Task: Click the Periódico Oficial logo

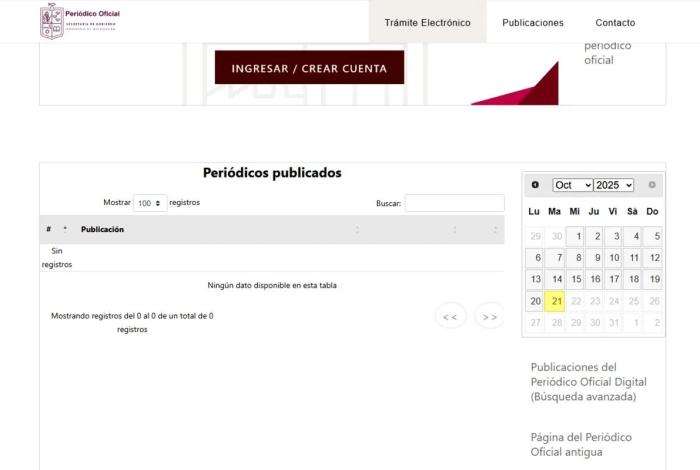Action: click(x=80, y=21)
